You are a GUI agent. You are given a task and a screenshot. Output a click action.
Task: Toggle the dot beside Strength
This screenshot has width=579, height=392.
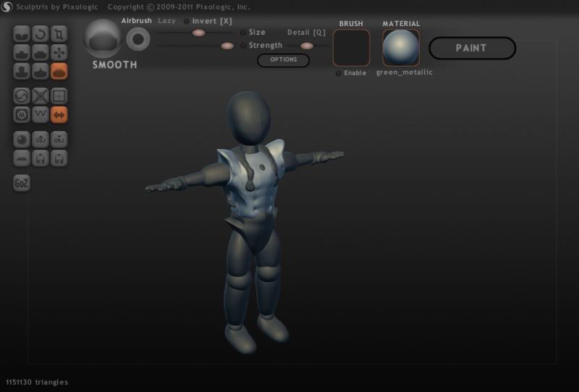[x=243, y=46]
